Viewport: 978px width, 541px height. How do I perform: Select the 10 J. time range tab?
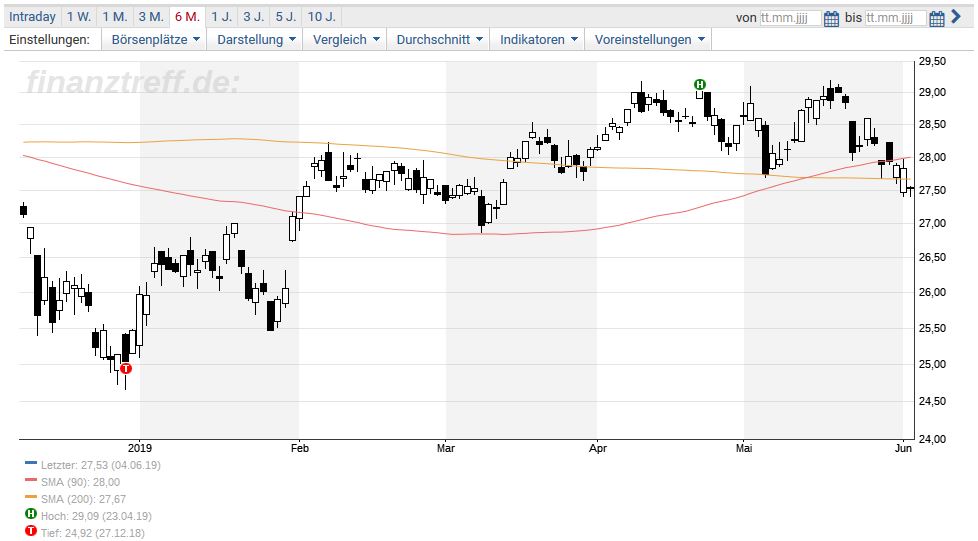coord(322,17)
